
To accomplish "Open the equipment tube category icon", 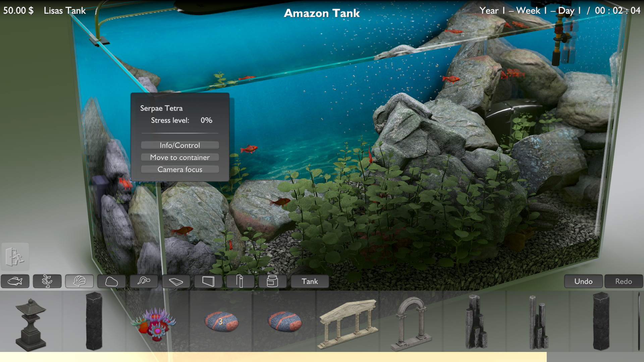I will coord(240,281).
